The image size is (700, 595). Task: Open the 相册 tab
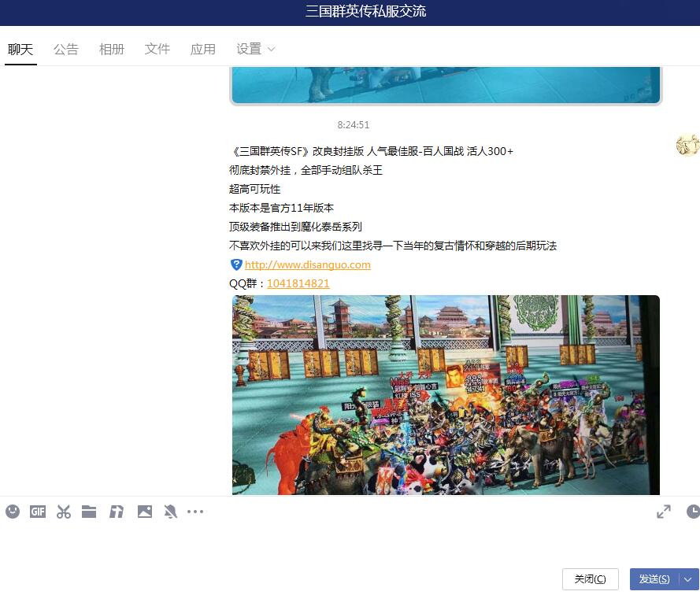(112, 49)
